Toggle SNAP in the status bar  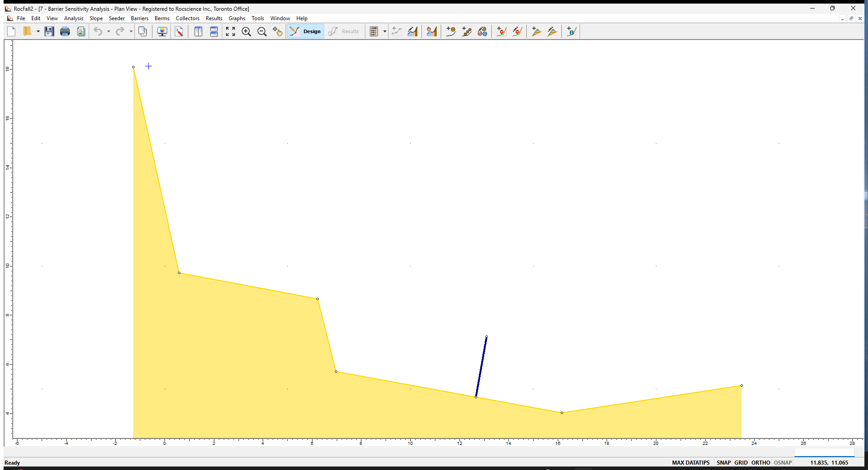pos(724,462)
